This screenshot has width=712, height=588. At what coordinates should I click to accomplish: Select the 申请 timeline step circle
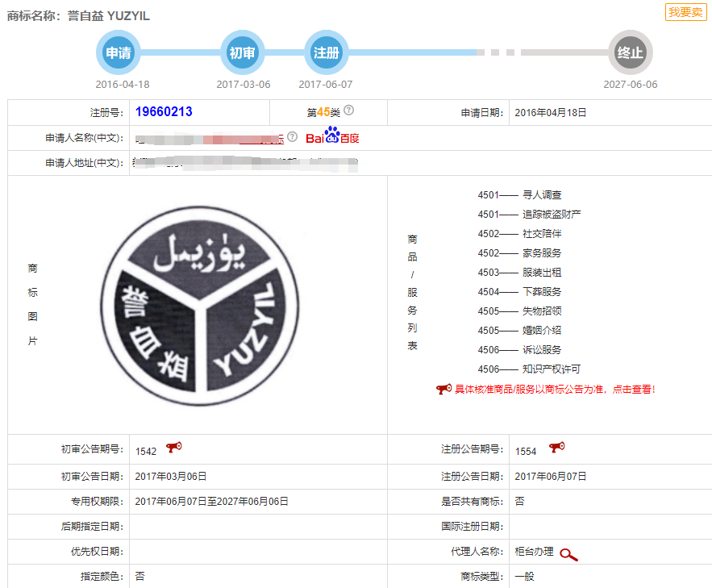pos(118,52)
